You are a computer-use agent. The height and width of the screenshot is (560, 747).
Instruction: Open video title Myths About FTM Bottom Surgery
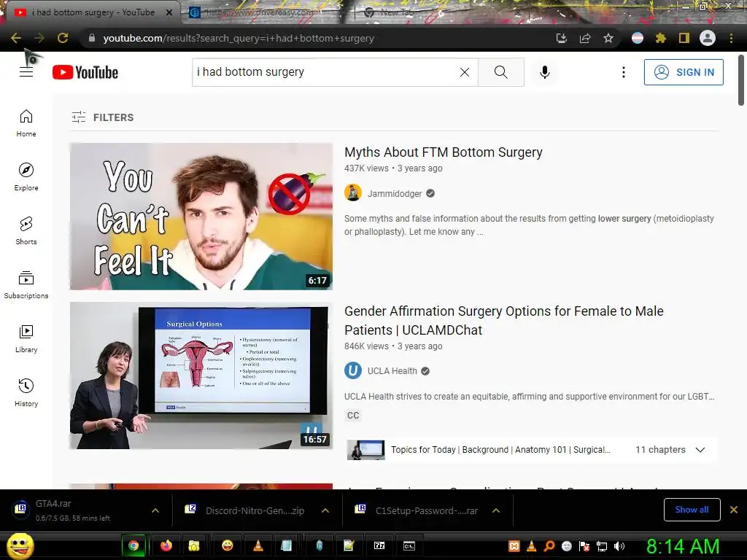click(443, 152)
